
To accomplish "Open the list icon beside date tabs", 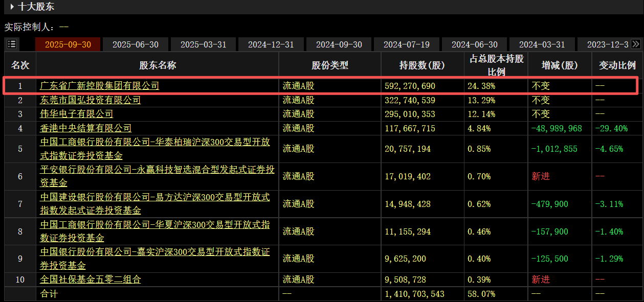I will [12, 44].
